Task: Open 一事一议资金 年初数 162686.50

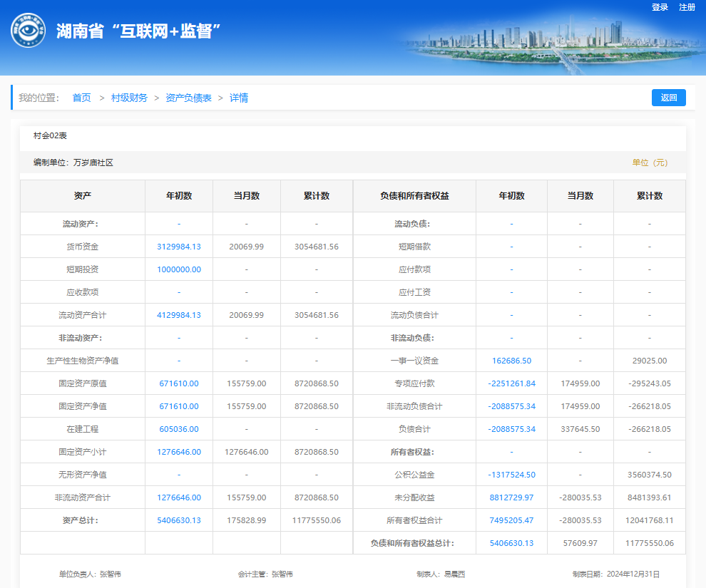Action: [x=511, y=361]
